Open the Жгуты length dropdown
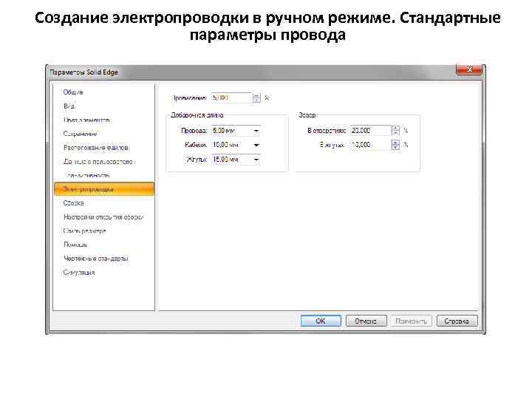Image resolution: width=532 pixels, height=399 pixels. 256,160
